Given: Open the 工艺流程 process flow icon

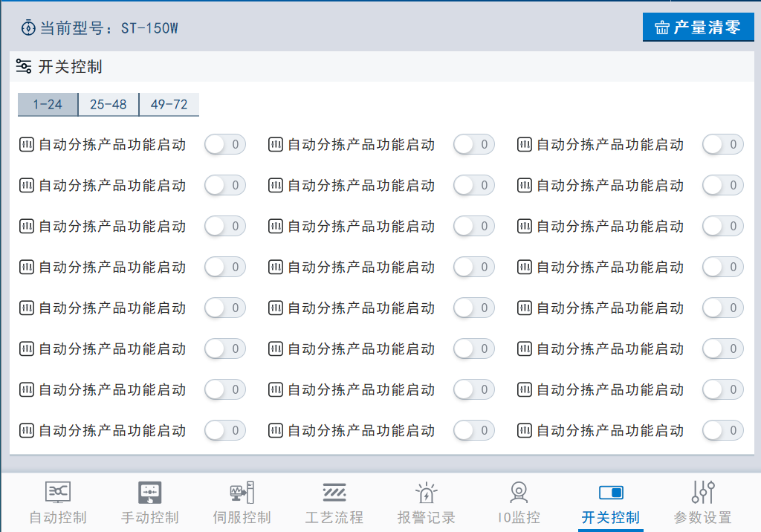Looking at the screenshot, I should [334, 492].
